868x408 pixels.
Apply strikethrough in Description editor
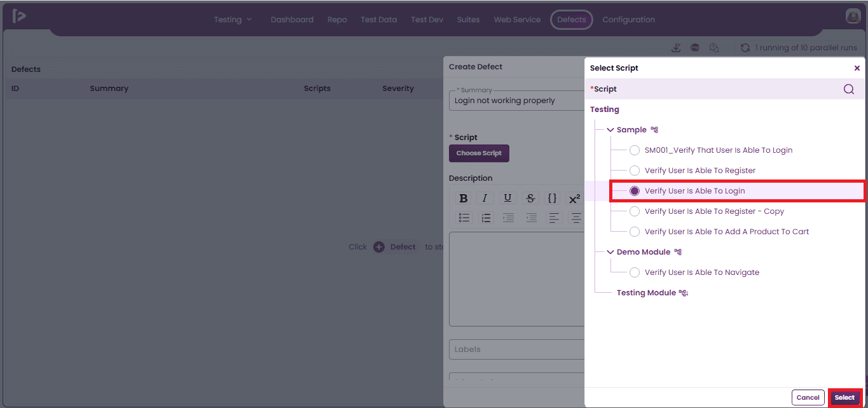531,198
